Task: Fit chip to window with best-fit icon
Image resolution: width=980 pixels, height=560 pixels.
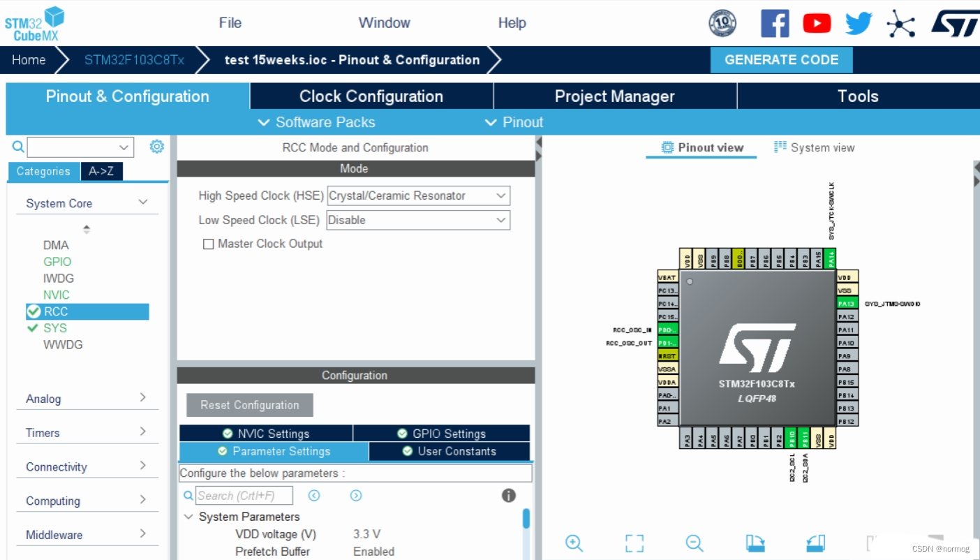Action: 634,543
